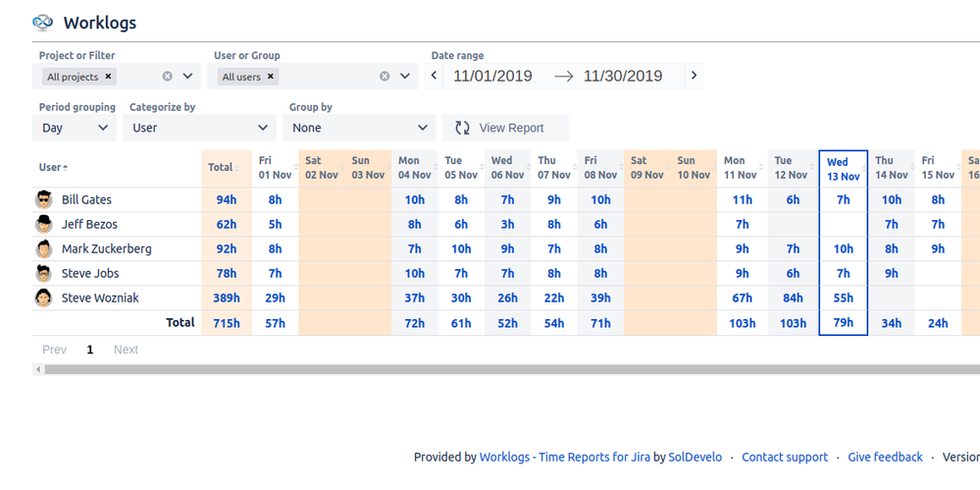Select Mark Zuckerberg user name
This screenshot has width=980, height=490.
coord(106,249)
